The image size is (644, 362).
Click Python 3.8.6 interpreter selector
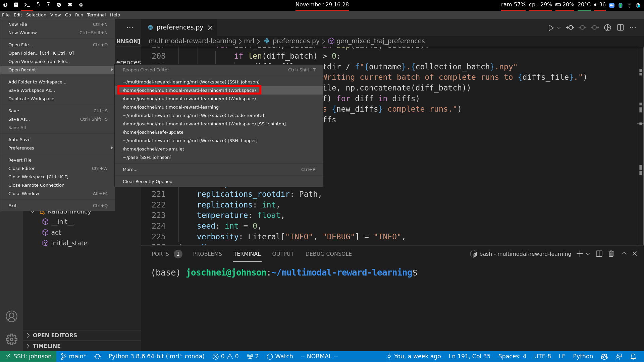[156, 357]
